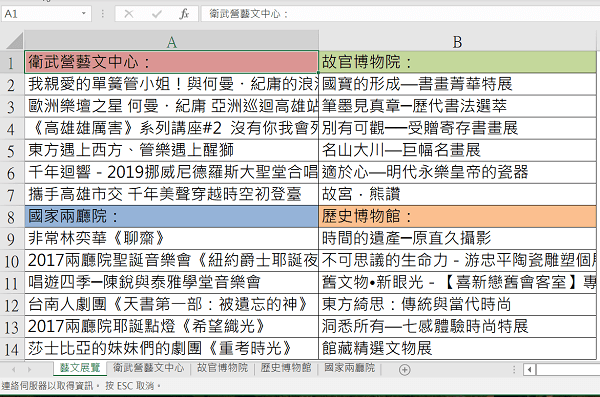Add a new sheet with plus icon

point(404,369)
